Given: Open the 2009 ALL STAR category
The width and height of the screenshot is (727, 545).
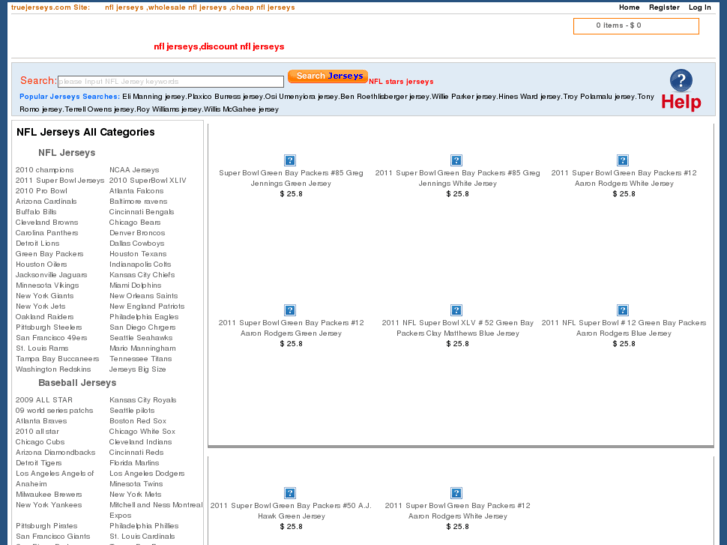Looking at the screenshot, I should pos(44,400).
